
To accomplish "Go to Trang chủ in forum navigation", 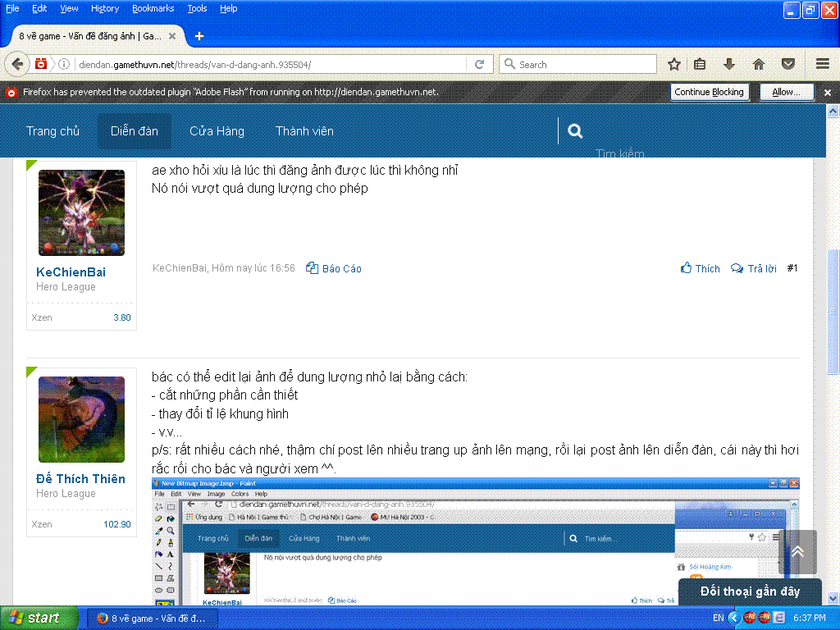I will click(52, 131).
